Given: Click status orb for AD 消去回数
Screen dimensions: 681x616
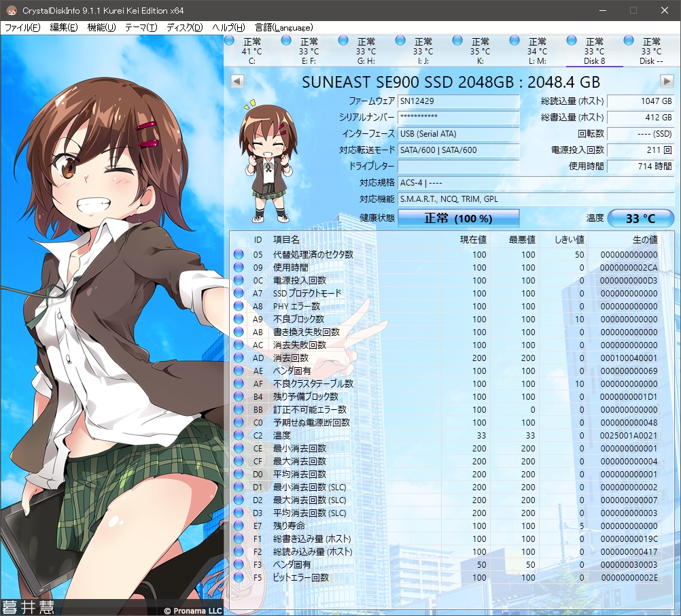Looking at the screenshot, I should point(239,358).
